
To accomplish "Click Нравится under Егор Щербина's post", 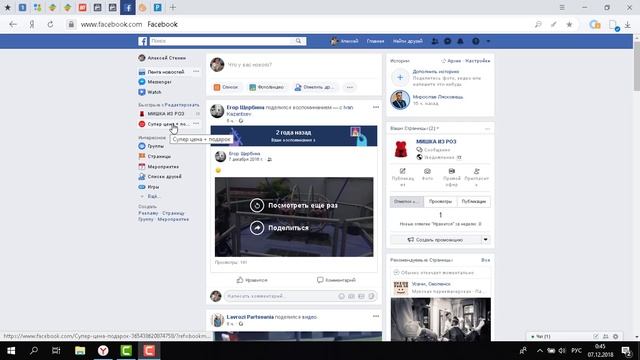I will tap(252, 280).
